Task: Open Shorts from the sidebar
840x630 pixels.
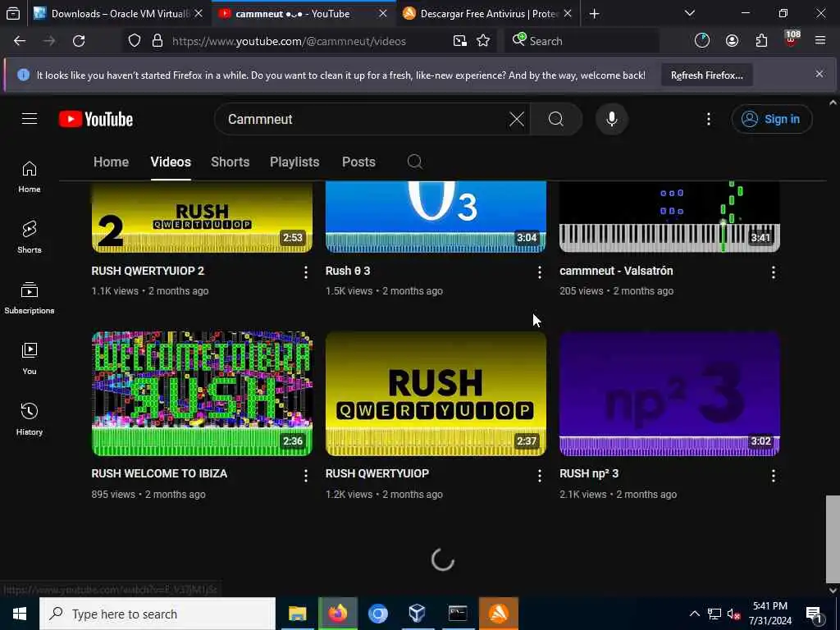Action: coord(30,237)
